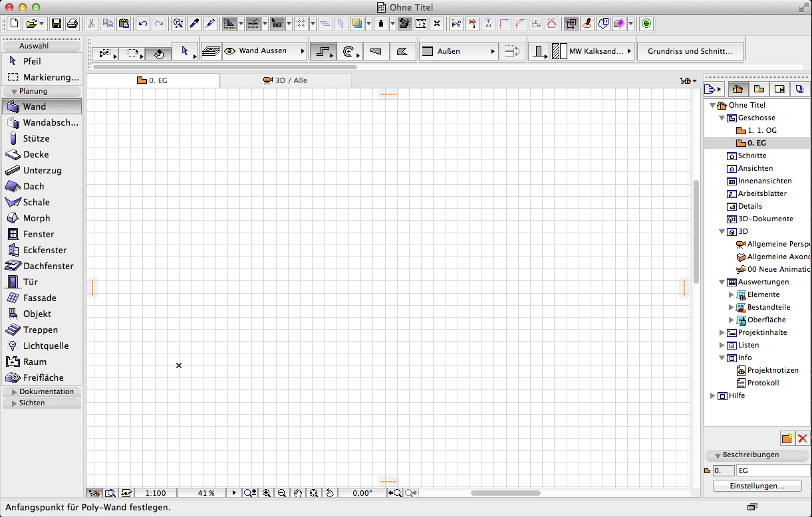The height and width of the screenshot is (517, 812).
Task: Collapse the Geschosse branch in the Navigator
Action: tap(721, 118)
